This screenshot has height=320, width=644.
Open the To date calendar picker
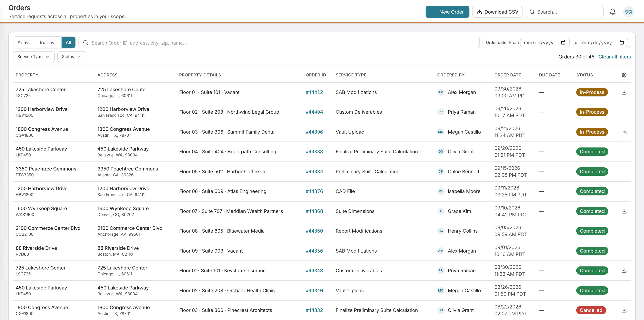point(622,42)
